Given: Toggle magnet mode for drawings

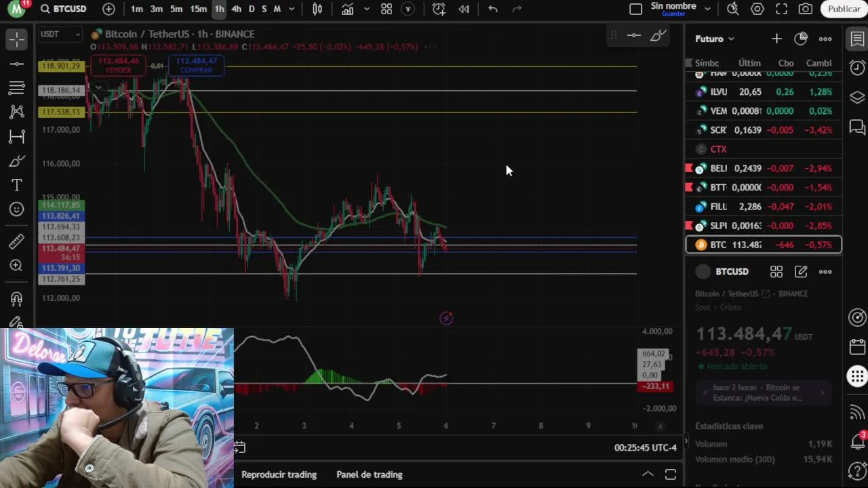Looking at the screenshot, I should [x=17, y=298].
